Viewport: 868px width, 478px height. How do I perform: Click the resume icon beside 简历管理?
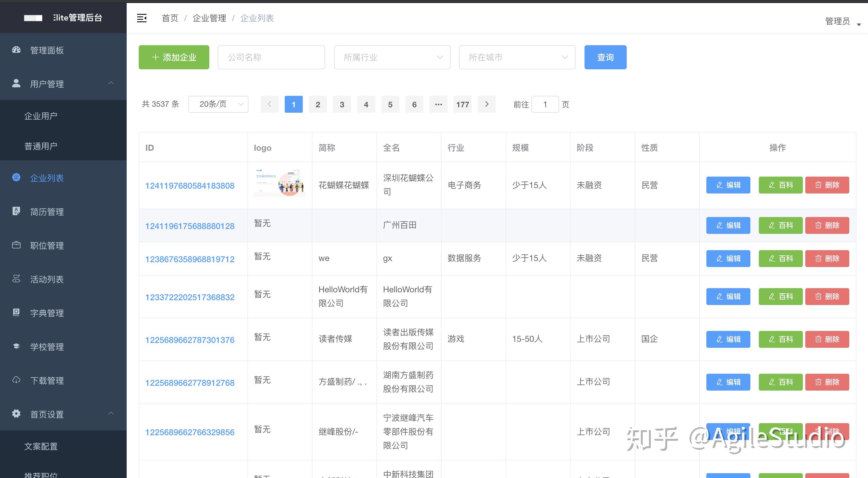click(16, 211)
